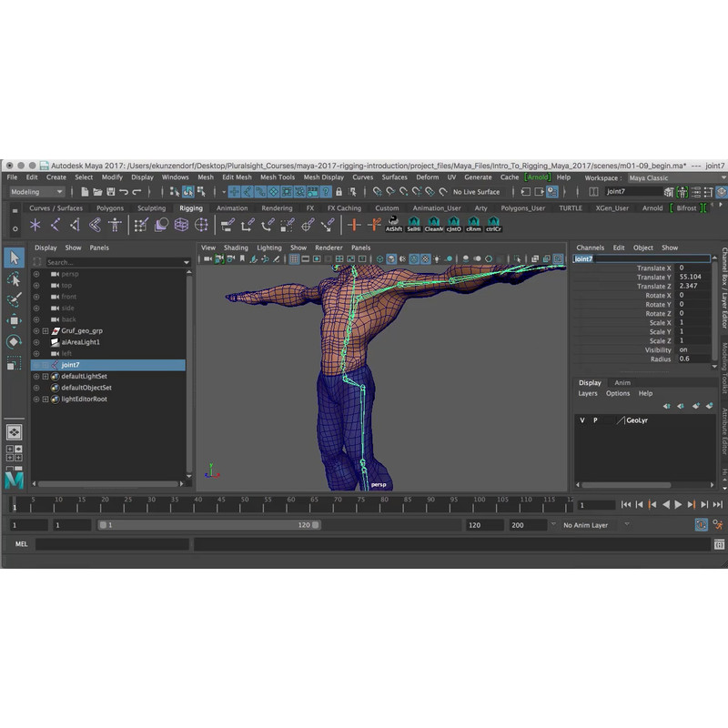The image size is (728, 728).
Task: Click the quick rig humanoid shelf icon
Action: coord(115,225)
